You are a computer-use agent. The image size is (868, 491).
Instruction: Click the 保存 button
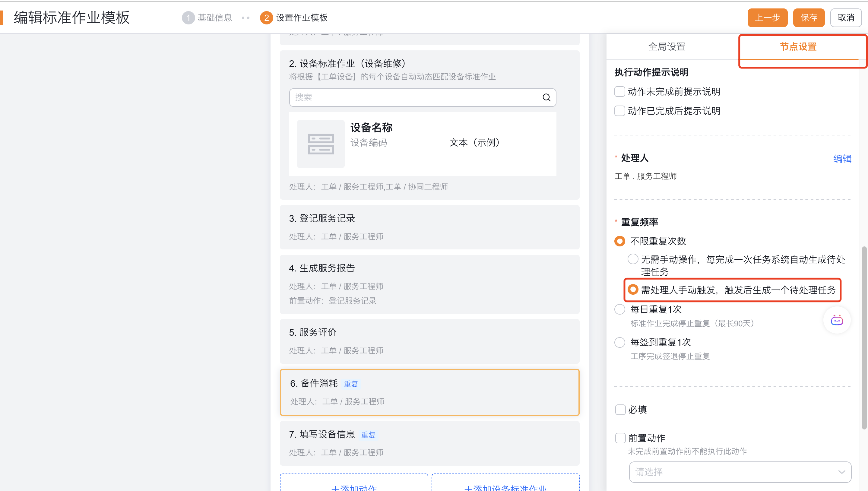coord(808,17)
